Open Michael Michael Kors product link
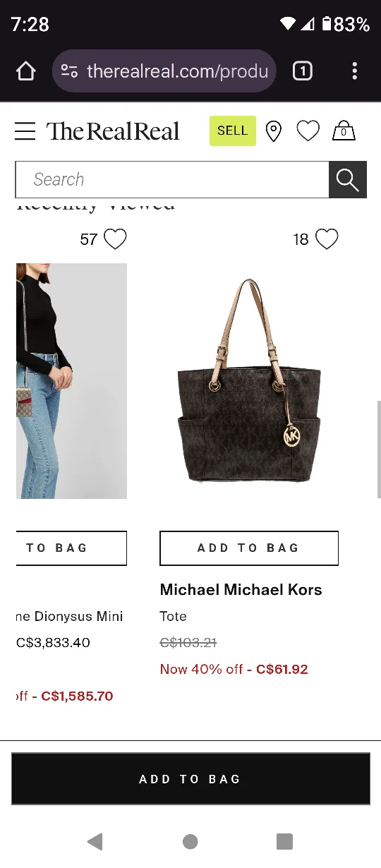This screenshot has width=381, height=868. pyautogui.click(x=241, y=590)
